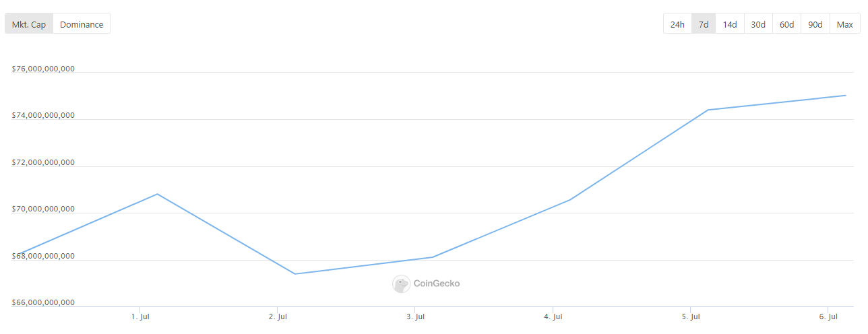Screen dimensions: 868x334
Task: Click the line's lowest point near 2. Jul
Action: (x=295, y=274)
